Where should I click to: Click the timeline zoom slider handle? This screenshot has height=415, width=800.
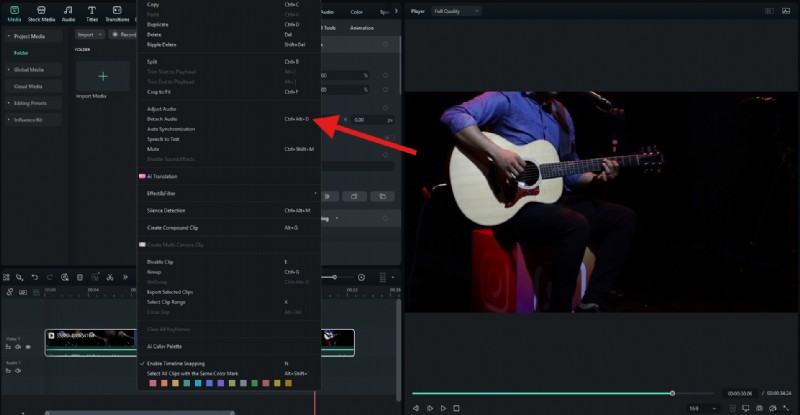point(334,277)
